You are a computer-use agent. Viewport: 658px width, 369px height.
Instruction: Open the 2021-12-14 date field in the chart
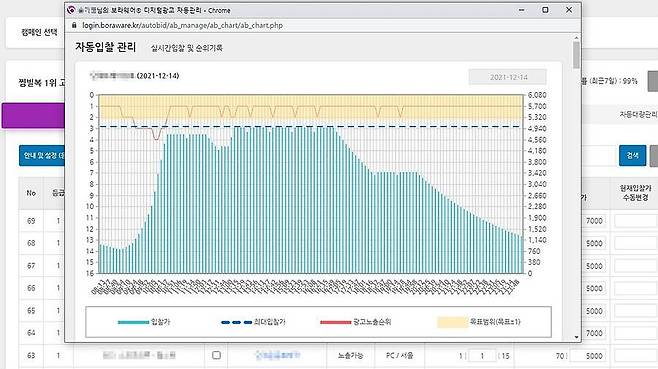point(508,77)
